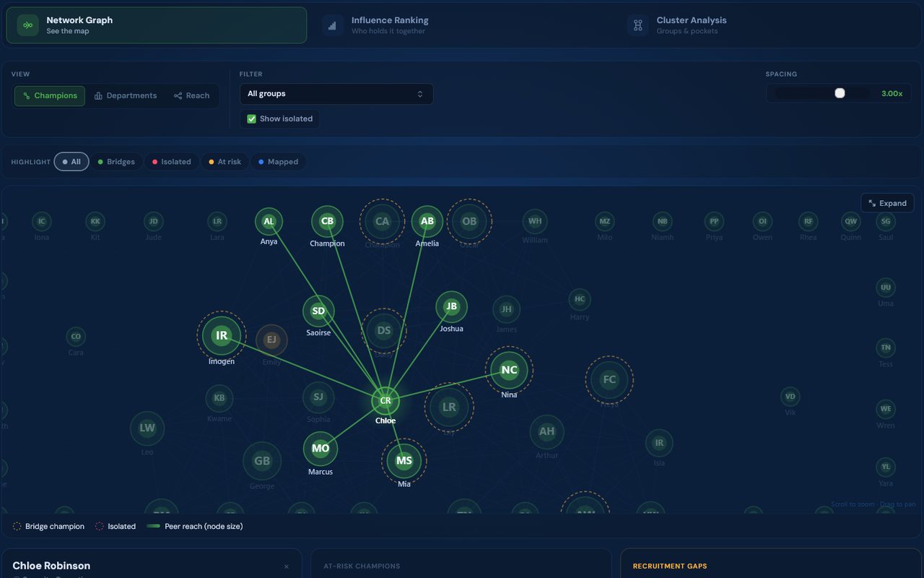The height and width of the screenshot is (578, 924).
Task: Select the Rhea RF node
Action: (808, 221)
